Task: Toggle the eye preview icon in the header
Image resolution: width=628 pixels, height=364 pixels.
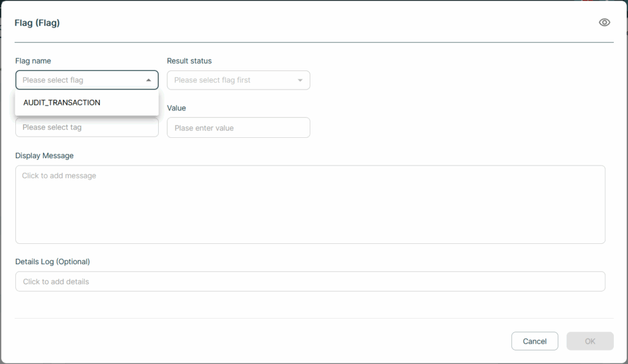Action: click(604, 23)
